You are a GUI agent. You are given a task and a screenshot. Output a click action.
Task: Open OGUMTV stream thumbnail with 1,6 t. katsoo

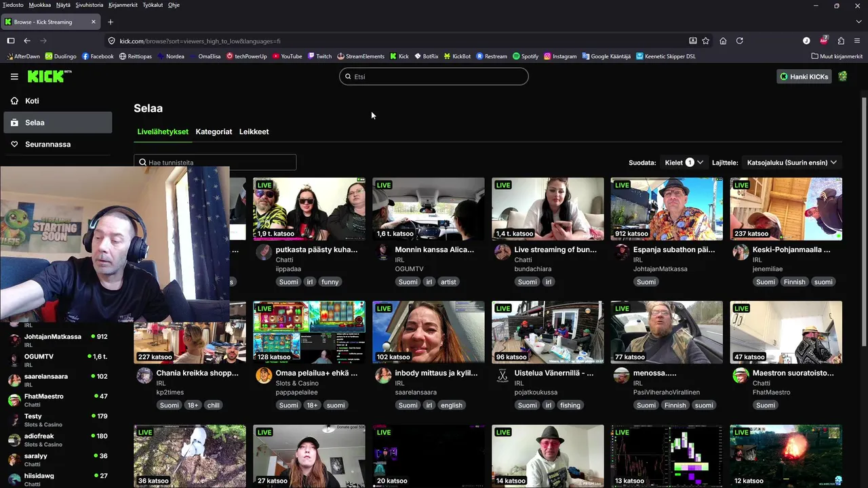coord(429,209)
